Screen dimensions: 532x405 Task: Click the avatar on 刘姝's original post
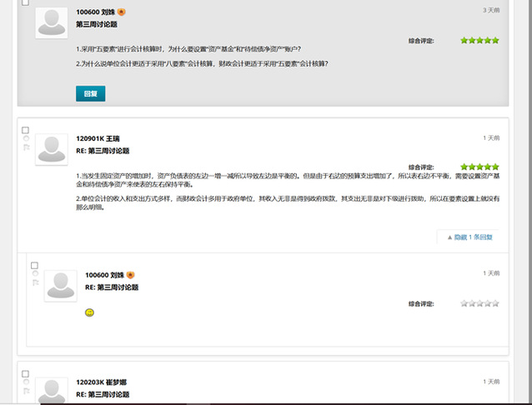(x=52, y=22)
